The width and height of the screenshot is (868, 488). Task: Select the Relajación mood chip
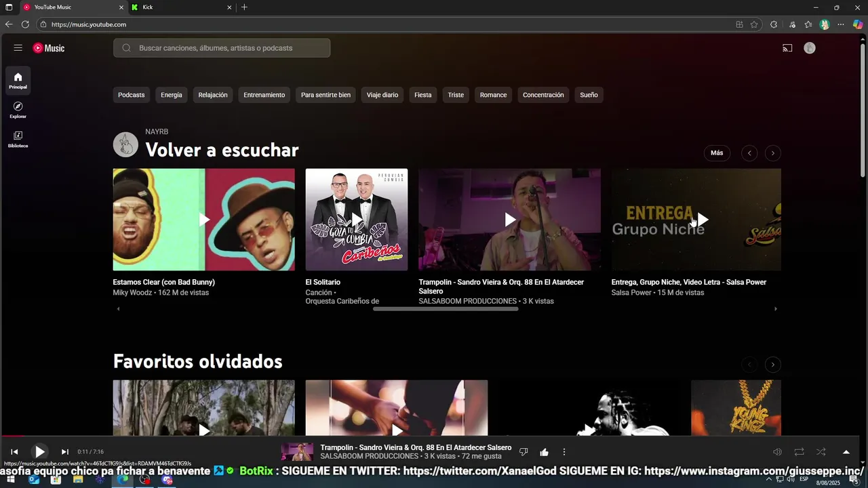213,95
